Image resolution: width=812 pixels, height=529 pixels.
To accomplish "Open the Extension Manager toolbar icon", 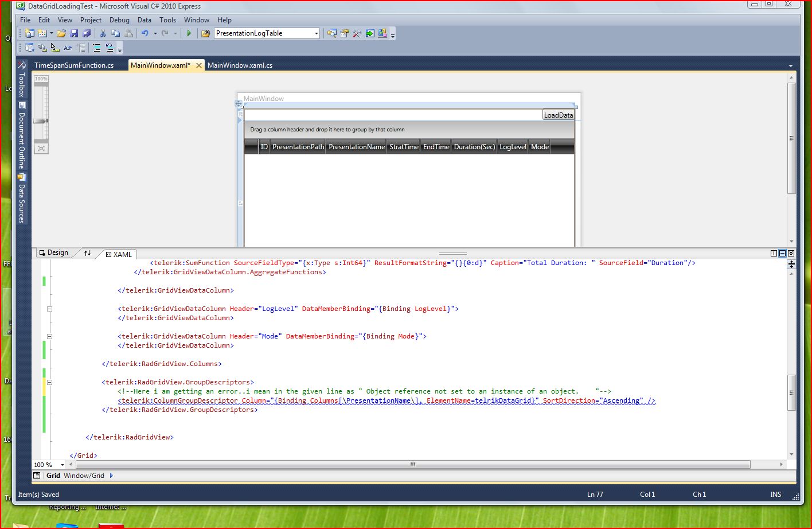I will tap(382, 34).
